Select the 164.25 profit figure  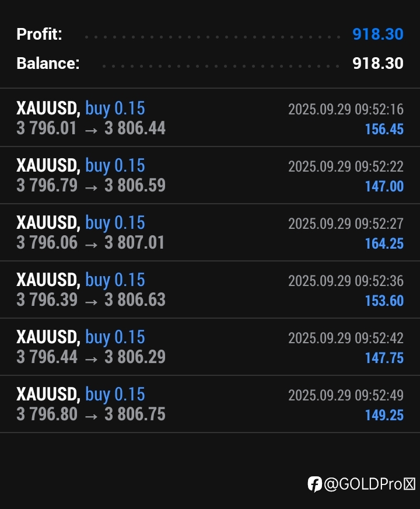pos(384,243)
